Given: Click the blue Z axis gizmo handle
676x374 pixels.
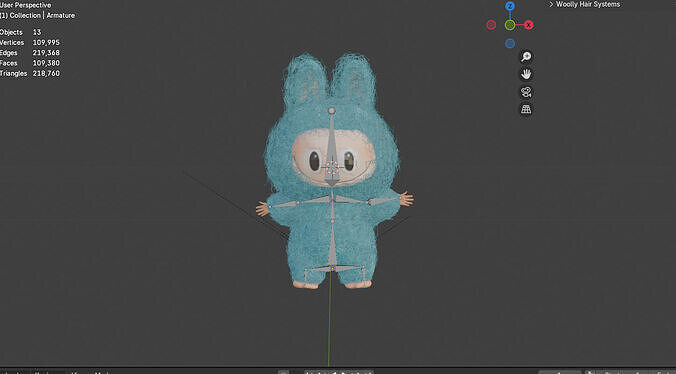Looking at the screenshot, I should tap(510, 6).
